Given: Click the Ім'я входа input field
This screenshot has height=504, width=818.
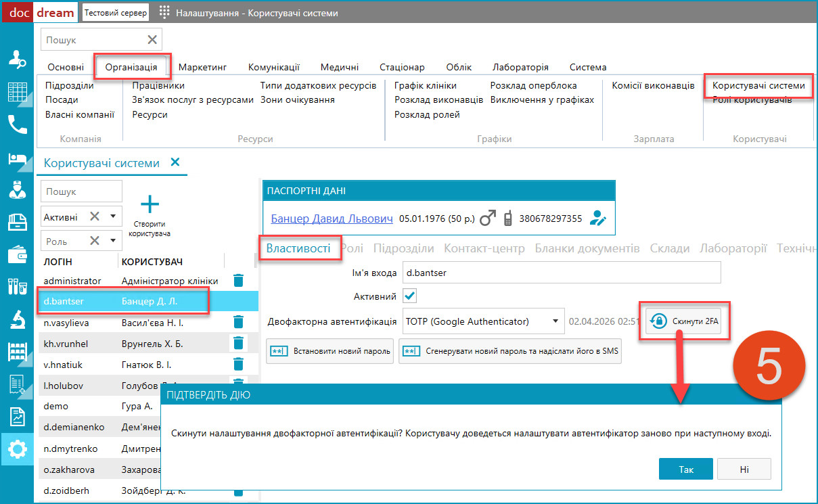Looking at the screenshot, I should (561, 273).
